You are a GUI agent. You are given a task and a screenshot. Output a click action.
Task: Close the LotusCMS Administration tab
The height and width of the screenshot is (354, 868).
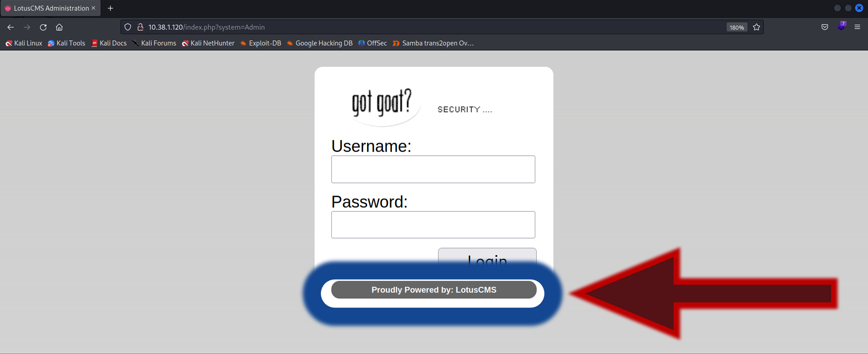pyautogui.click(x=94, y=8)
